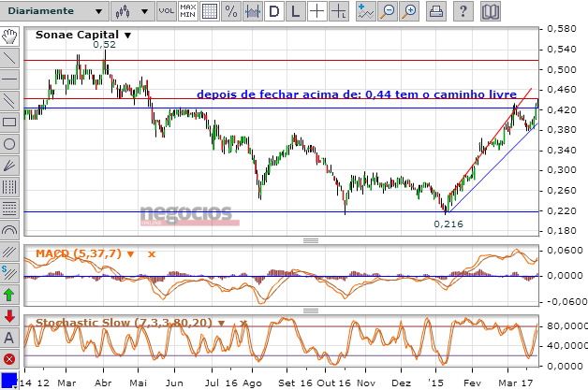Click the red X delete drawings icon
588x390 pixels.
point(9,359)
